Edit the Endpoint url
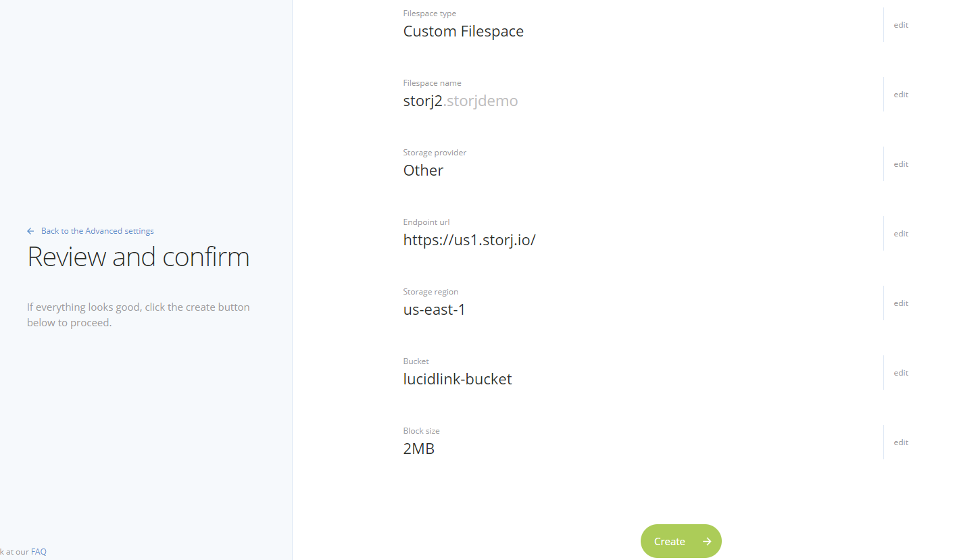The image size is (959, 560). 901,234
